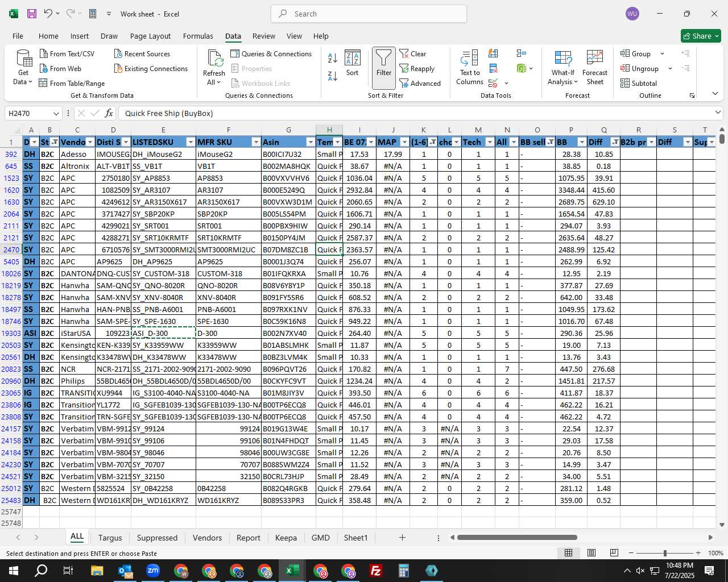728x582 pixels.
Task: Open the Sort dialog
Action: tap(353, 63)
